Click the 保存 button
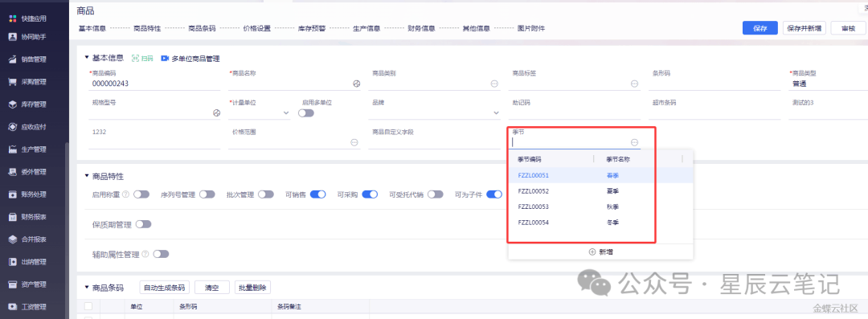This screenshot has height=319, width=868. tap(760, 28)
